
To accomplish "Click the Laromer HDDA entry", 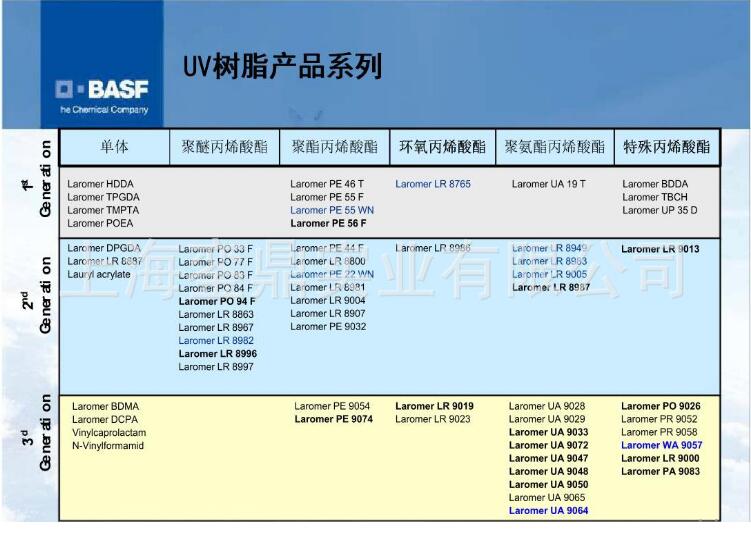I will click(x=101, y=184).
